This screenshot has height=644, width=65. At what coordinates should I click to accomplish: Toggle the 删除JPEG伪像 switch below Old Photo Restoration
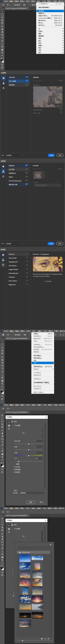[x=27, y=184]
